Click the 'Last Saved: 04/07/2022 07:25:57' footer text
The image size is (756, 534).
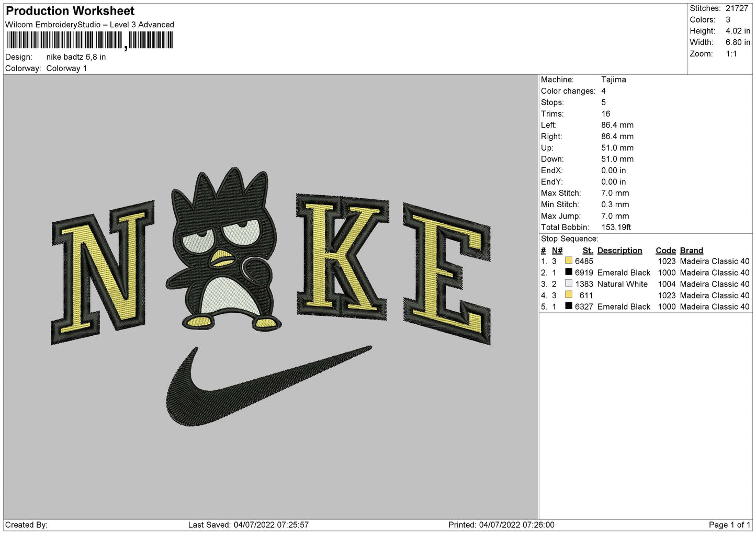click(x=249, y=525)
